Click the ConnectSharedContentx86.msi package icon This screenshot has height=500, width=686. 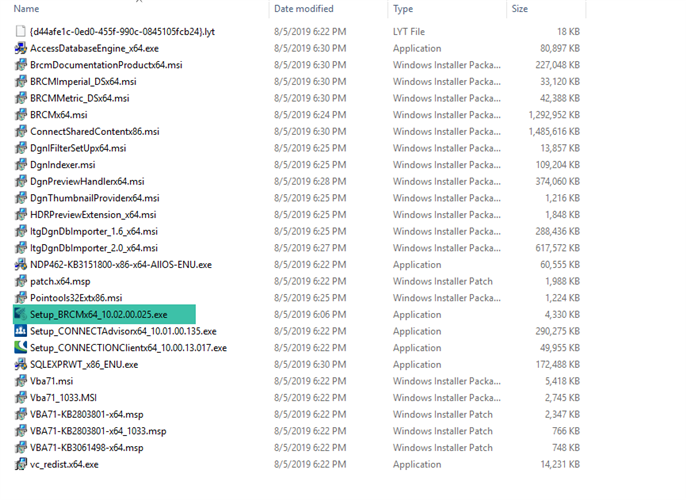[21, 131]
